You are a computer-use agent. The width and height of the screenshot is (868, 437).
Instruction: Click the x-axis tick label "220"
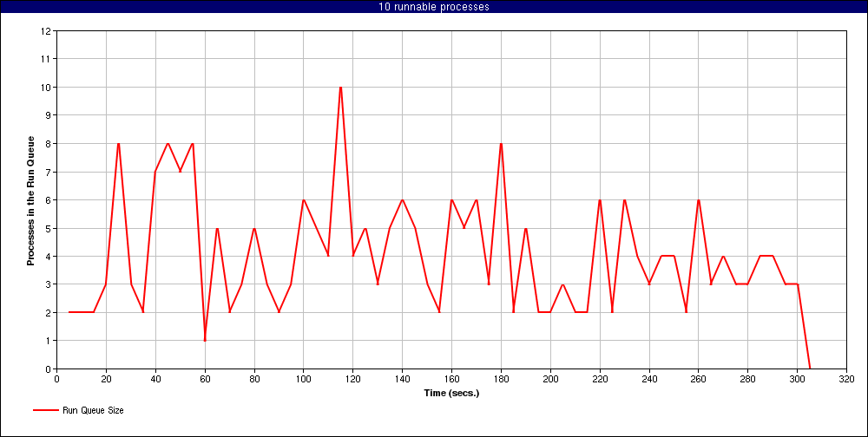600,378
